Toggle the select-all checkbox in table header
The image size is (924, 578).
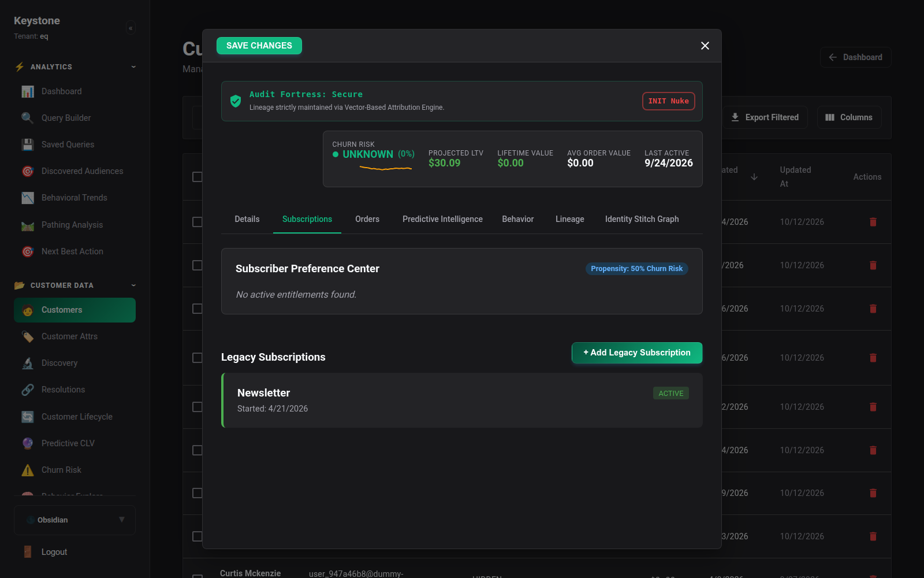click(197, 177)
